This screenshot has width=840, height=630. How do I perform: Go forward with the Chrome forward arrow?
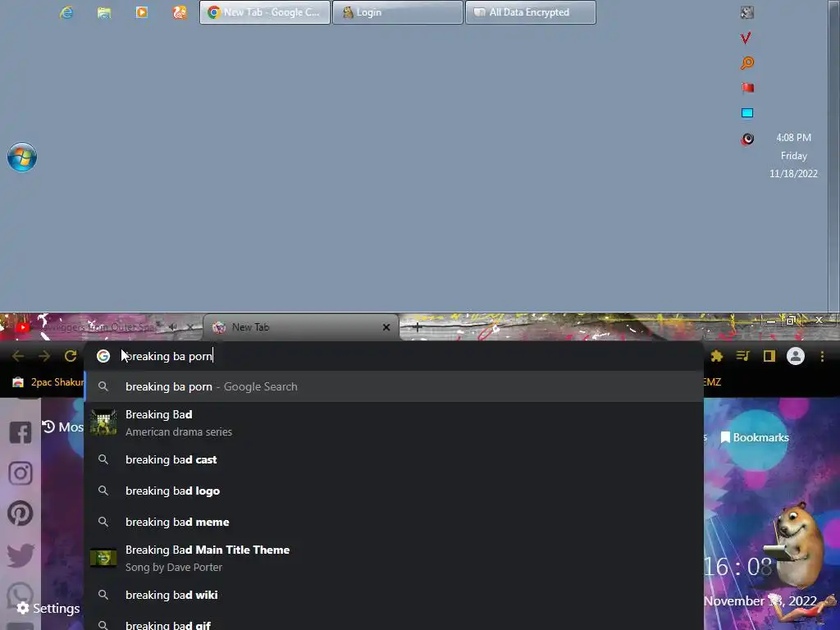coord(44,356)
